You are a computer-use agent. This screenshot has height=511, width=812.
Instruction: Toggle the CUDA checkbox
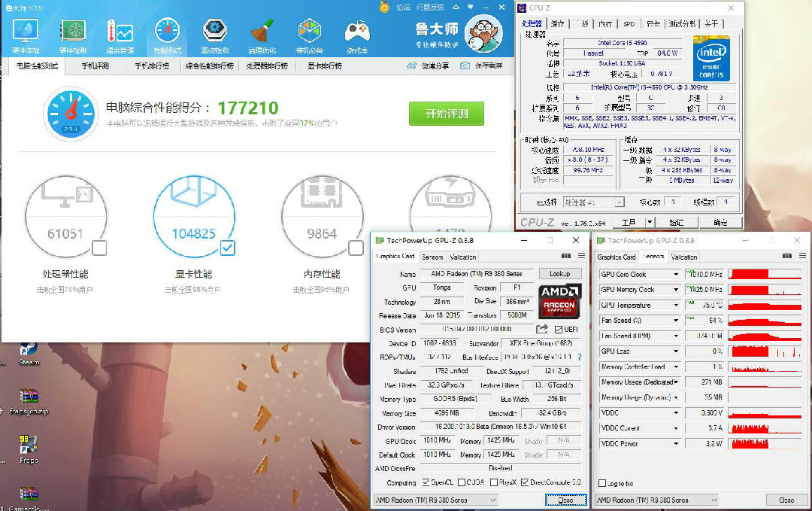point(462,482)
